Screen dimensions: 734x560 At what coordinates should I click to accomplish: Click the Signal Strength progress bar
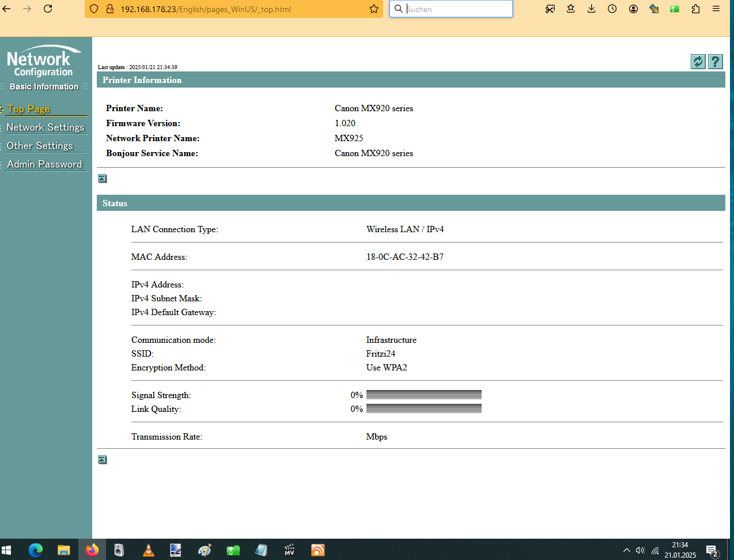pos(423,395)
